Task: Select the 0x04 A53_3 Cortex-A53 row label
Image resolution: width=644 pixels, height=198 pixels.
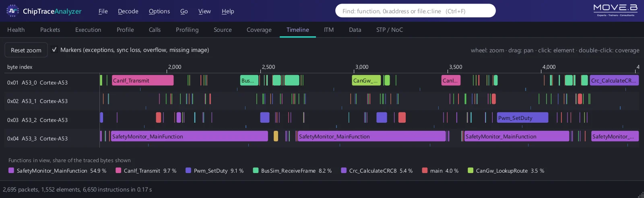Action: coord(37,138)
